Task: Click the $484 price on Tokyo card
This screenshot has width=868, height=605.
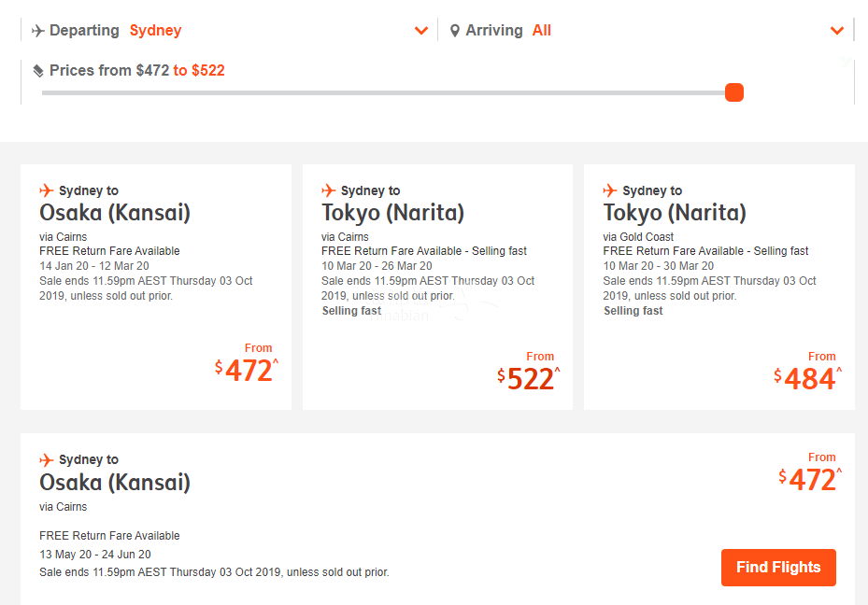Action: [x=807, y=379]
